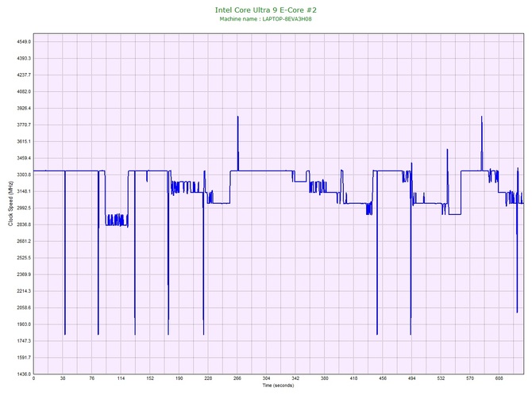Click the 3926.4 y-axis value
The image size is (532, 399).
[x=24, y=108]
